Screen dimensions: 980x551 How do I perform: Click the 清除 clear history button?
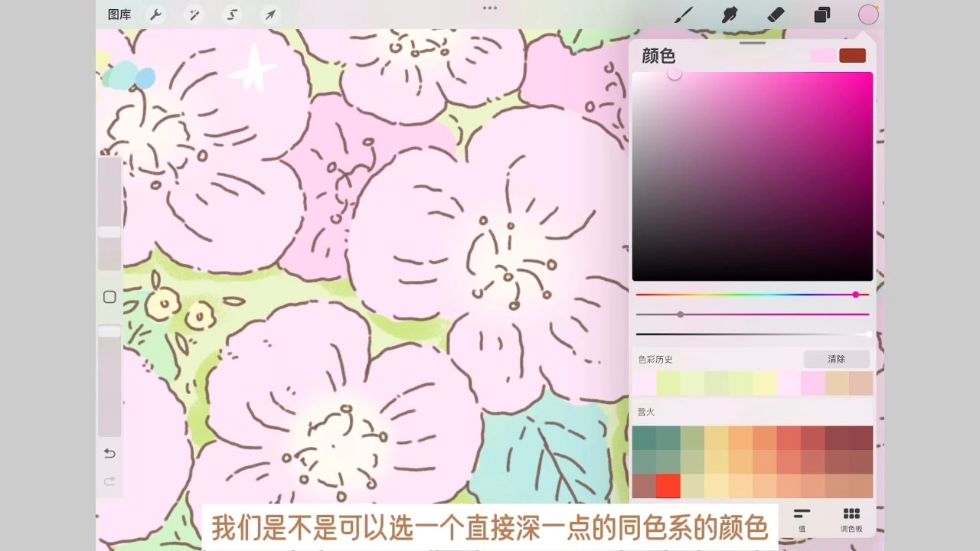pyautogui.click(x=836, y=359)
